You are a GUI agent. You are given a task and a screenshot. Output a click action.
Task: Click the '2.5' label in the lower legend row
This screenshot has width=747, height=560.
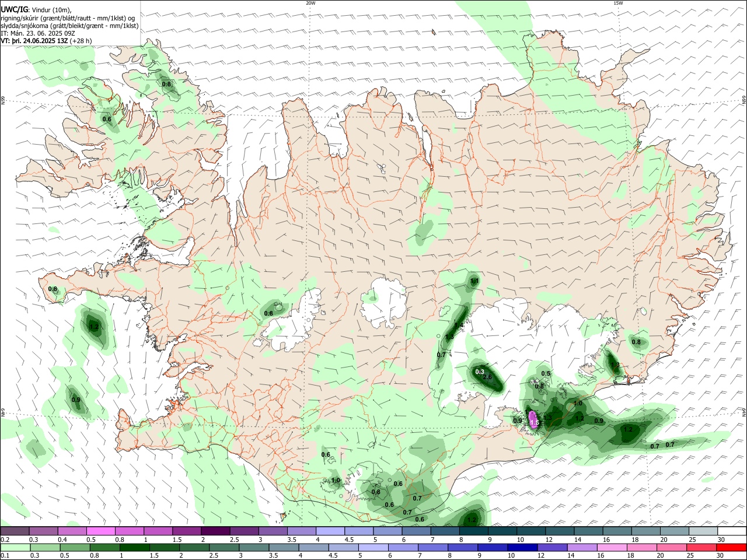[214, 556]
